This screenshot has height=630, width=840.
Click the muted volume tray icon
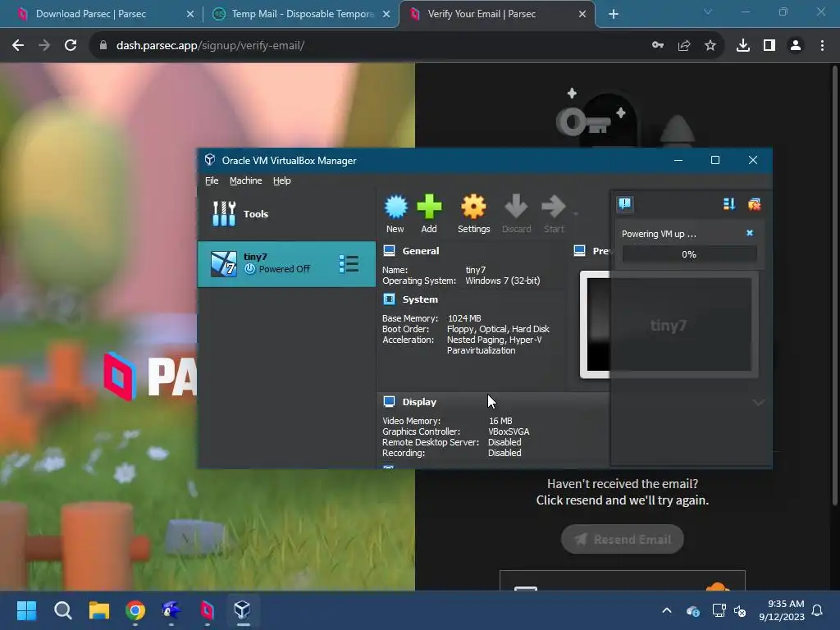pos(740,610)
